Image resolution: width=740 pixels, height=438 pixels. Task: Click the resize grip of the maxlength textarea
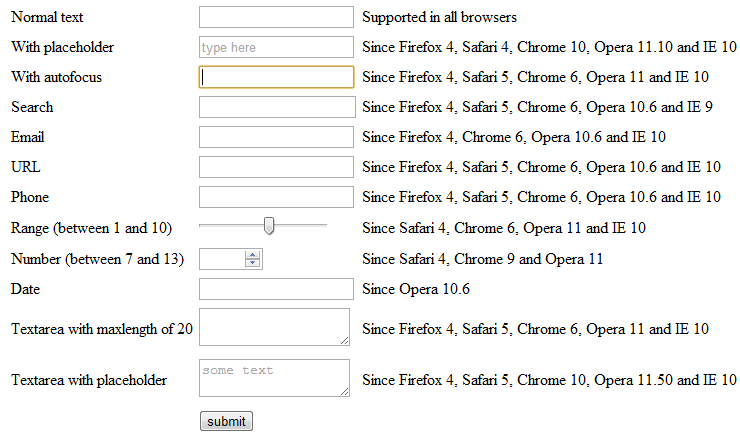tap(344, 341)
